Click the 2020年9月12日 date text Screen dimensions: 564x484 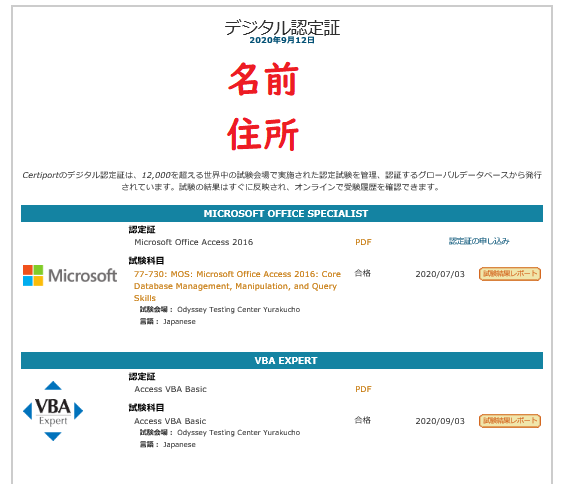(282, 40)
